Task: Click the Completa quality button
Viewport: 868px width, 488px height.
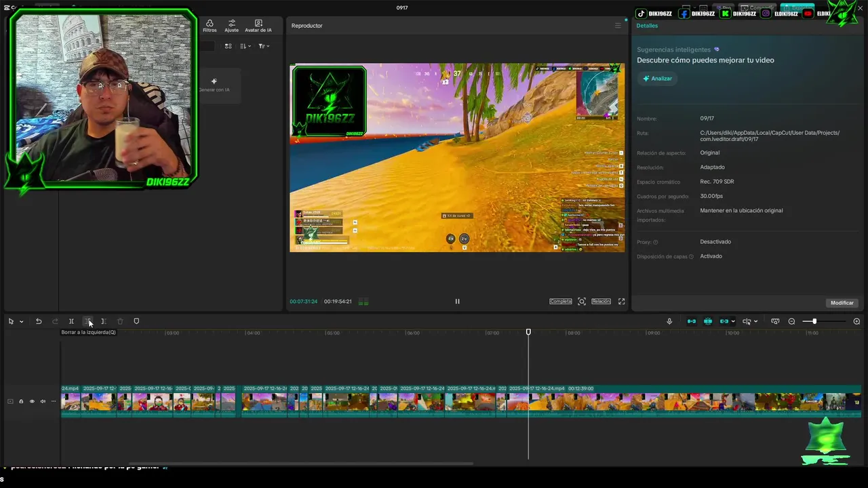Action: pyautogui.click(x=561, y=302)
